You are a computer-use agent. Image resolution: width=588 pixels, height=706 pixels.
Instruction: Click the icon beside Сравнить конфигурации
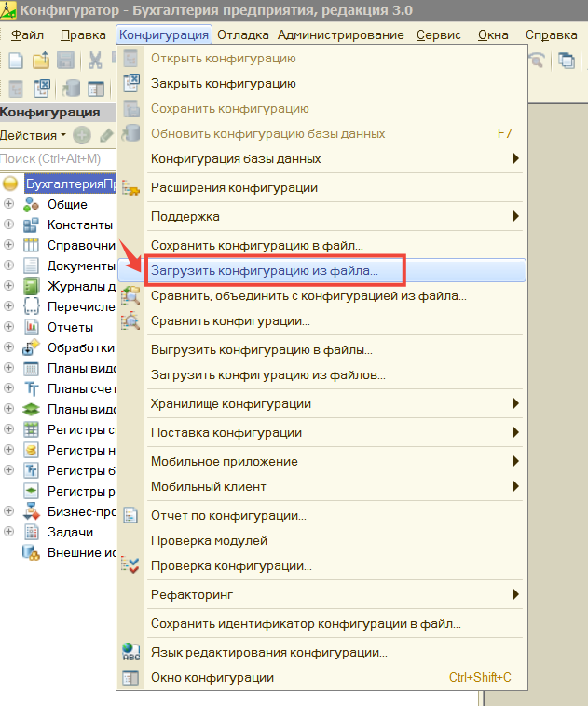(130, 321)
